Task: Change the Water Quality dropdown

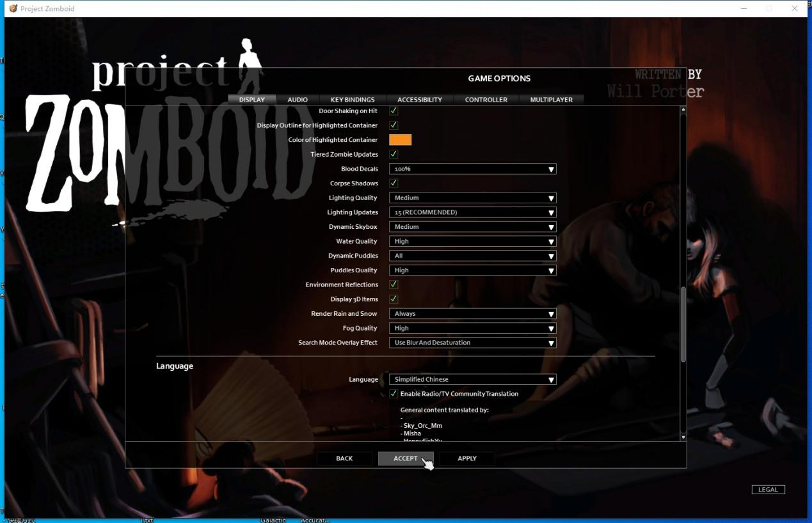Action: click(473, 242)
